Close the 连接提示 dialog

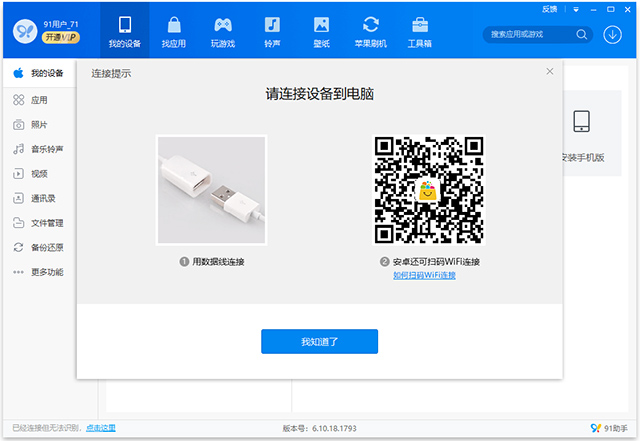tap(550, 71)
